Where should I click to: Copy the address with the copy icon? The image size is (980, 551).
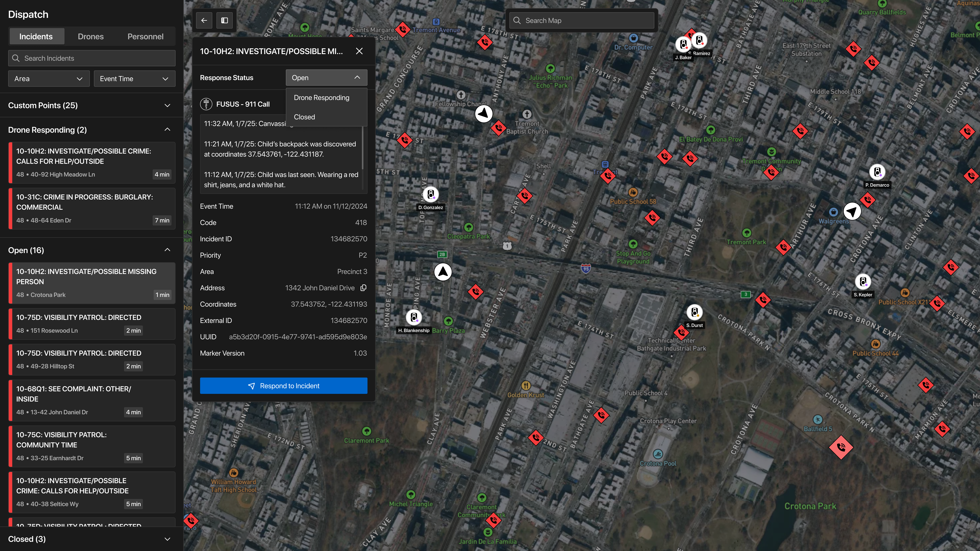click(363, 288)
